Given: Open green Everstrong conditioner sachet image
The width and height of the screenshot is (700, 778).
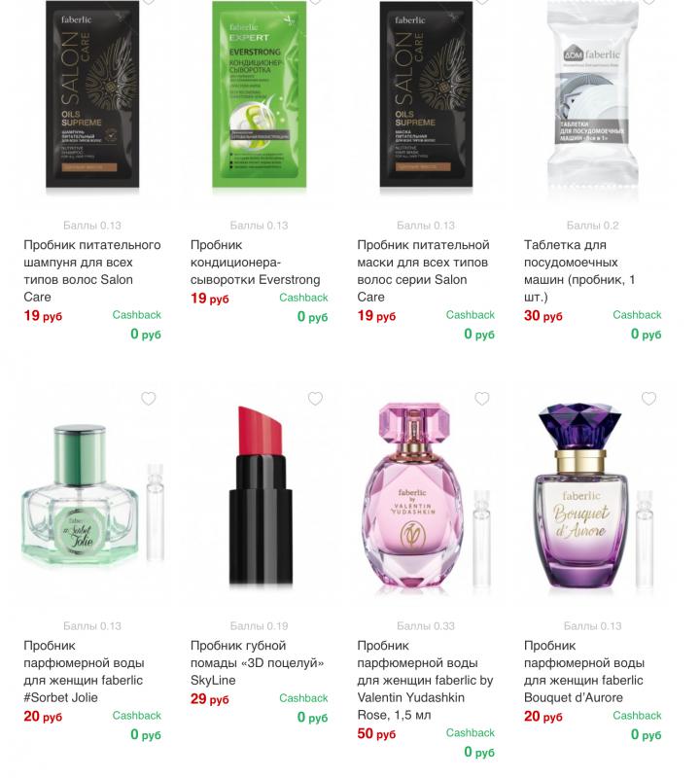Looking at the screenshot, I should click(x=260, y=94).
